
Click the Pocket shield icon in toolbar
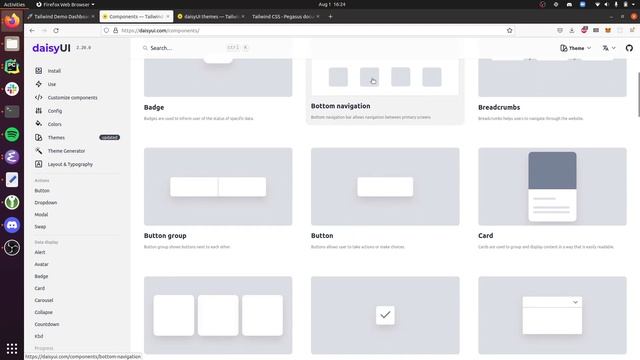(x=560, y=31)
